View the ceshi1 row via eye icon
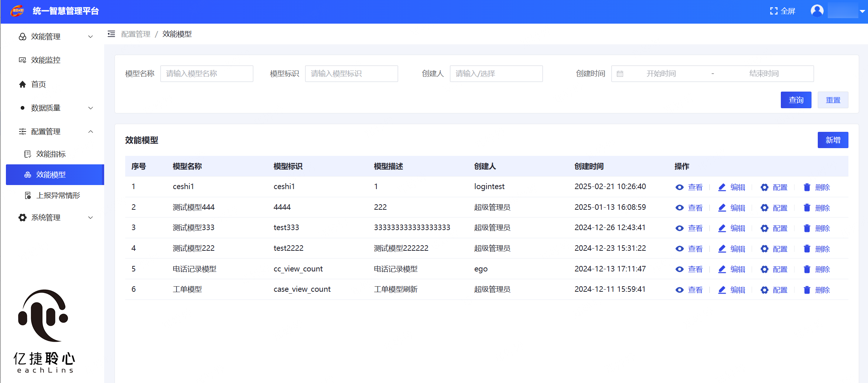 coord(679,187)
